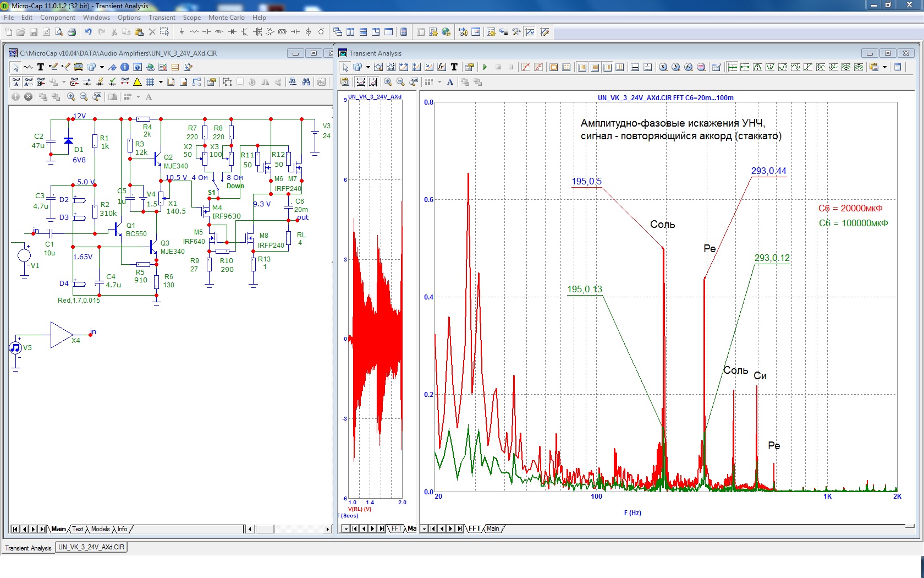Toggle Grid Text display button

[29, 82]
